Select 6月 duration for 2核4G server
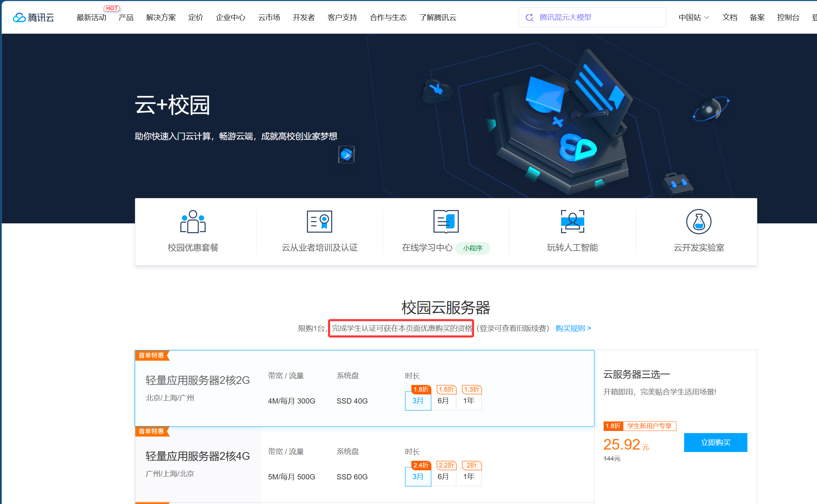This screenshot has width=817, height=504. point(443,477)
